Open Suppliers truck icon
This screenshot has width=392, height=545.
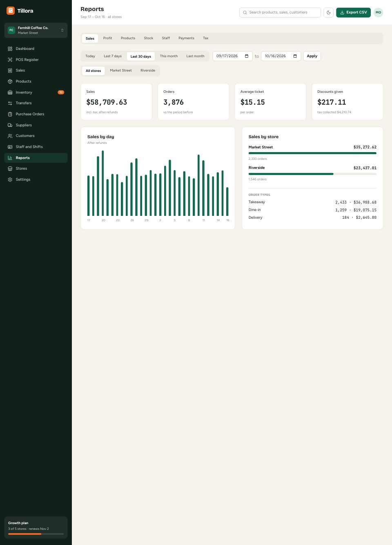10,125
